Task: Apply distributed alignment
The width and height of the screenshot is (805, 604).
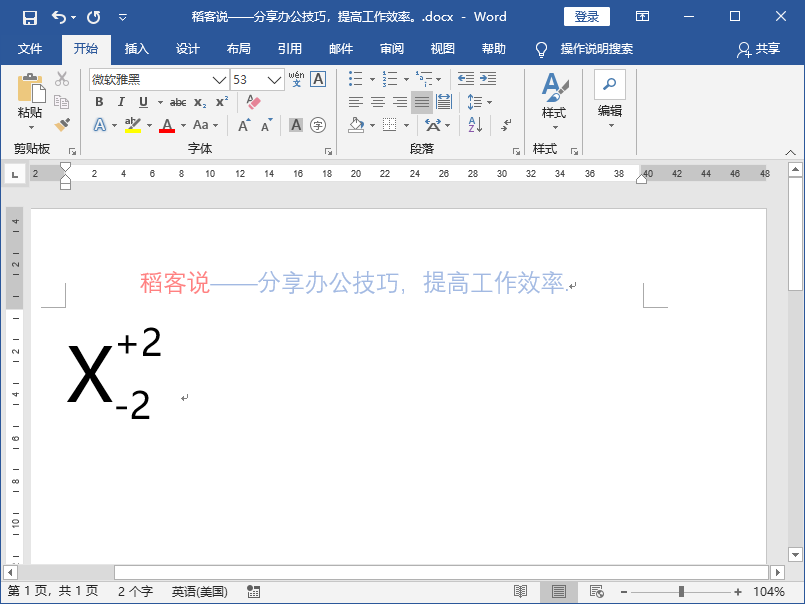Action: (x=444, y=102)
